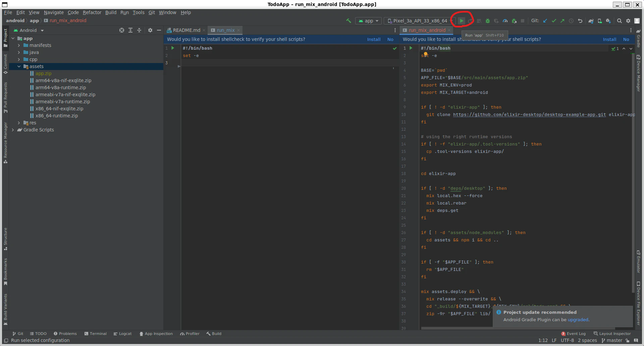Sync project with Gradle files icon
Viewport: 644px width, 346px height.
pos(591,21)
